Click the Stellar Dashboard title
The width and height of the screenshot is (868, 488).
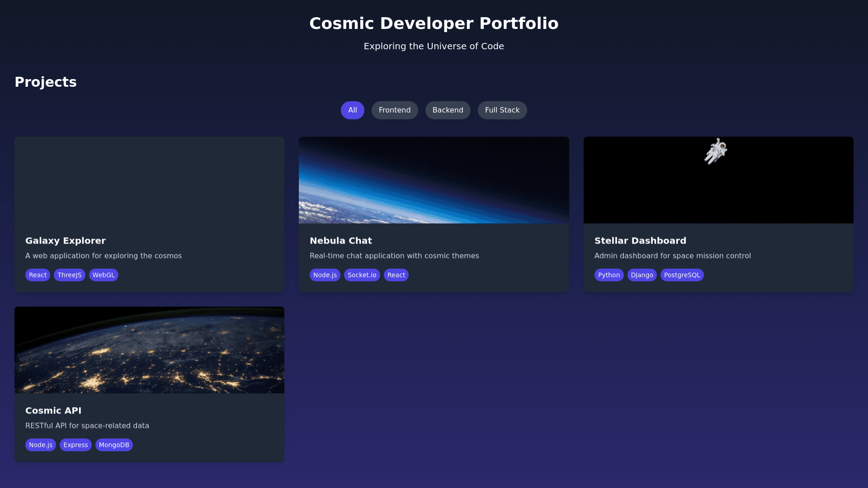pyautogui.click(x=640, y=241)
